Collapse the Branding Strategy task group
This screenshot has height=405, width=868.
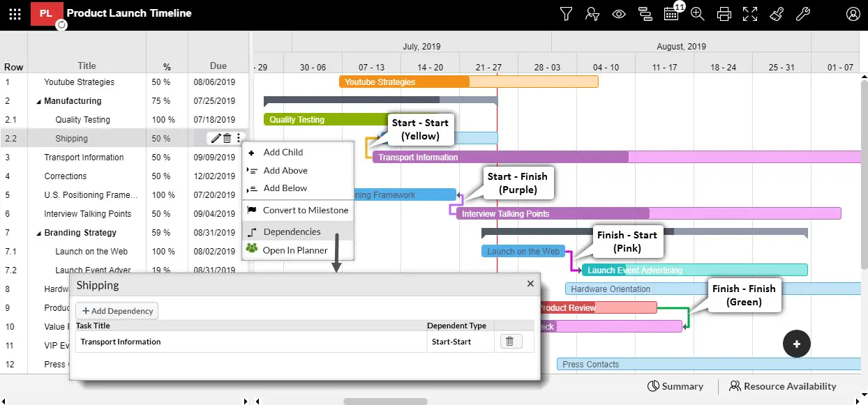coord(38,234)
